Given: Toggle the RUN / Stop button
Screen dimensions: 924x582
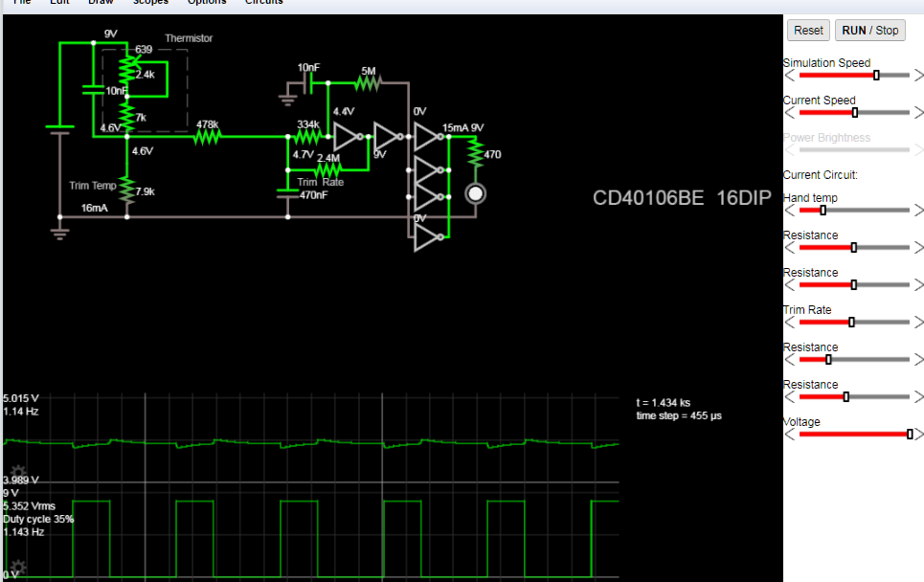Looking at the screenshot, I should pyautogui.click(x=869, y=30).
